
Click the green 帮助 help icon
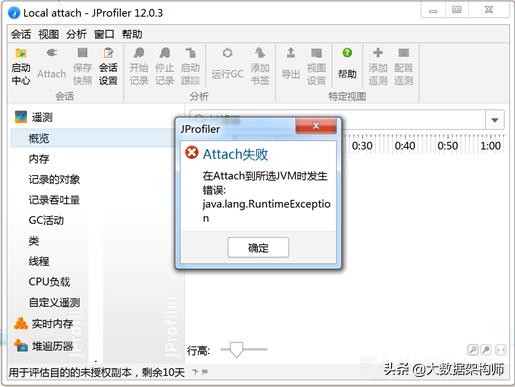click(x=347, y=53)
